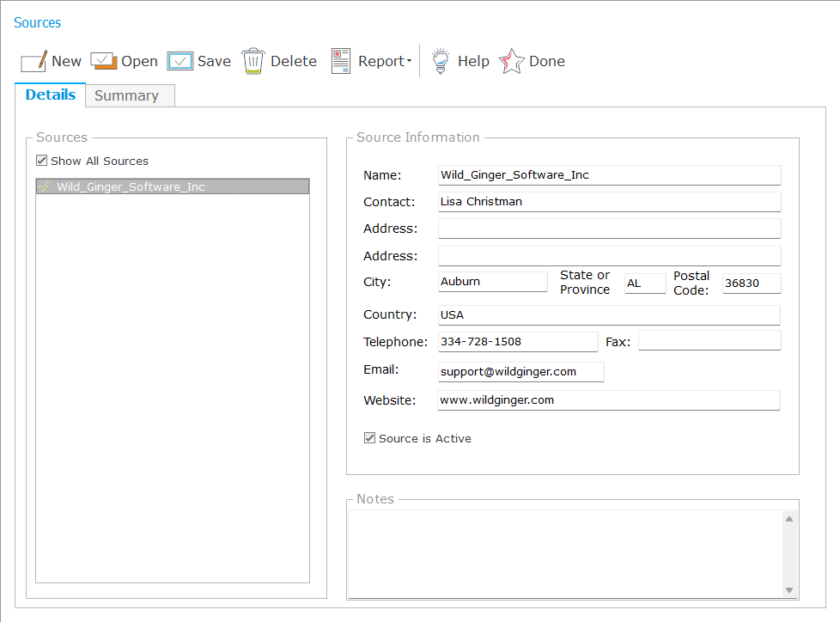Switch to the Summary tab
The height and width of the screenshot is (622, 840).
[x=131, y=96]
